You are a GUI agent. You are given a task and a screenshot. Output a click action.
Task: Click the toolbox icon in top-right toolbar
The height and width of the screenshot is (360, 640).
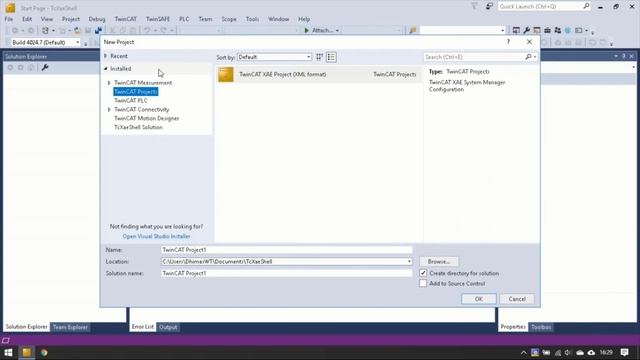point(547,30)
